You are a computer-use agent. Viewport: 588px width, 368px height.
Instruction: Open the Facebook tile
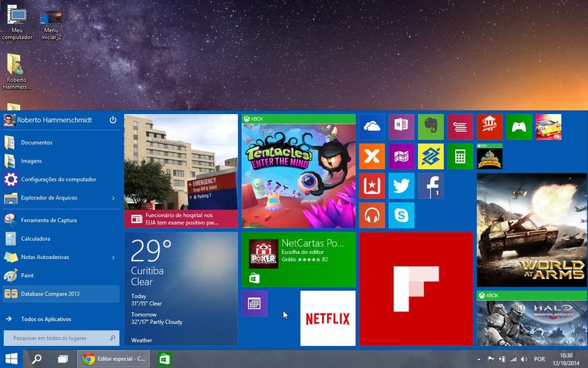click(431, 186)
